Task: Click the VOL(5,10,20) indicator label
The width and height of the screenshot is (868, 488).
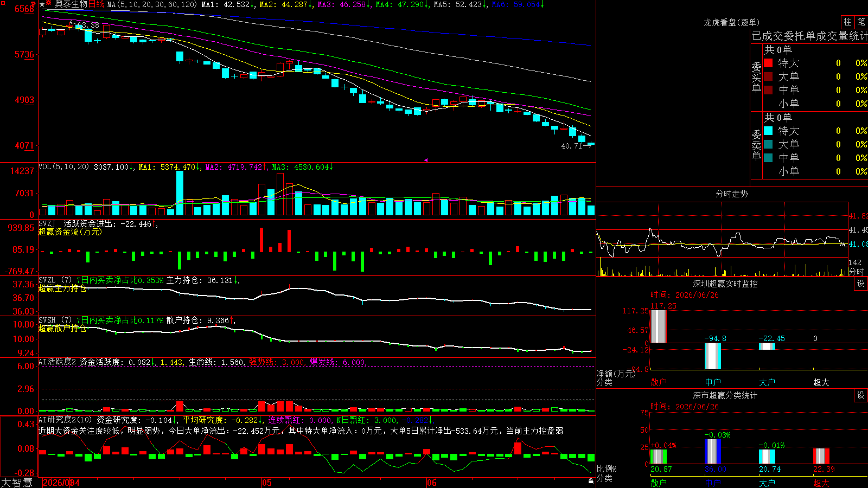Action: (x=63, y=167)
